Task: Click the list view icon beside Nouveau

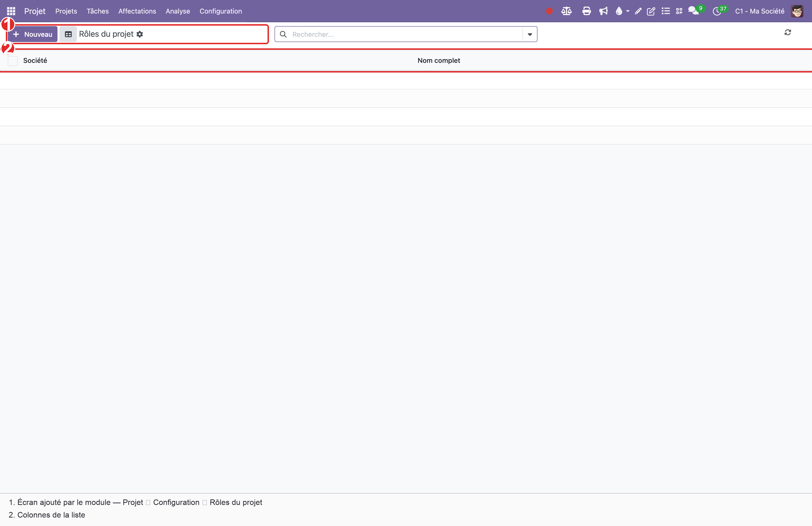Action: [68, 34]
